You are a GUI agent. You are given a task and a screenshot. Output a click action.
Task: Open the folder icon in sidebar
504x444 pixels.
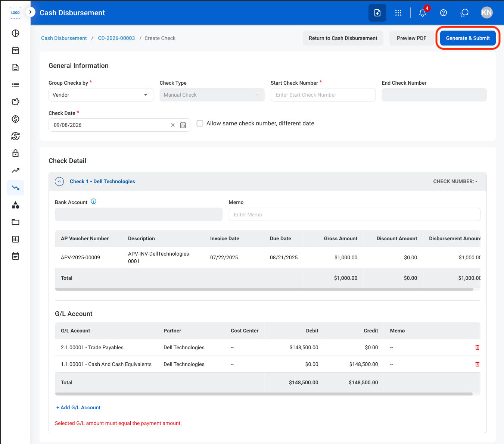click(x=15, y=222)
